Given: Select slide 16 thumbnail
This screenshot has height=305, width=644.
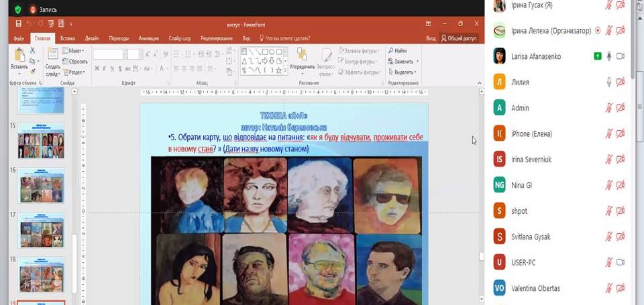Looking at the screenshot, I should [42, 185].
